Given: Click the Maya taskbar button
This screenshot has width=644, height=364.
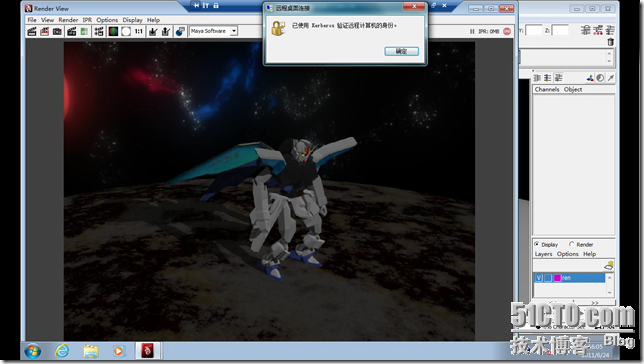Looking at the screenshot, I should pos(147,351).
